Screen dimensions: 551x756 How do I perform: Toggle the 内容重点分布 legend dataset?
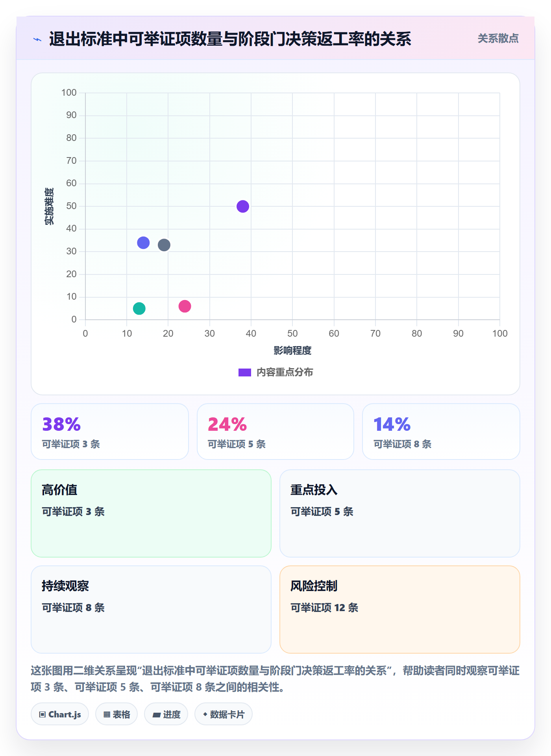click(x=275, y=372)
